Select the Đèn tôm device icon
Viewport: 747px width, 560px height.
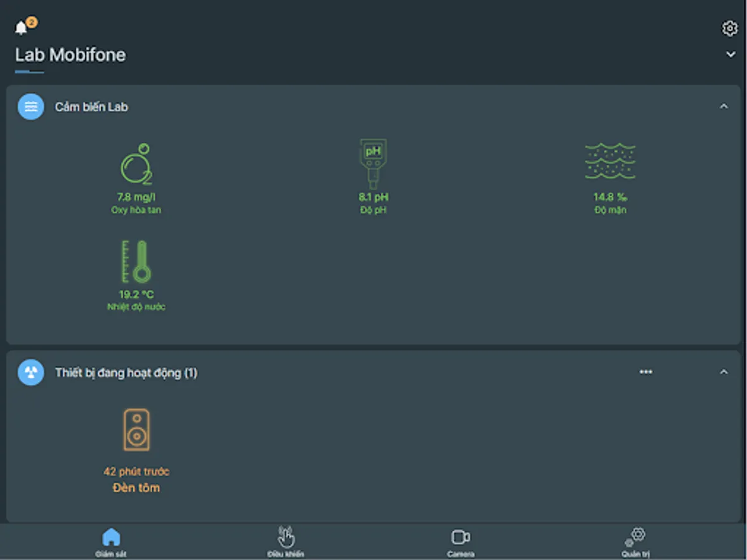(136, 430)
